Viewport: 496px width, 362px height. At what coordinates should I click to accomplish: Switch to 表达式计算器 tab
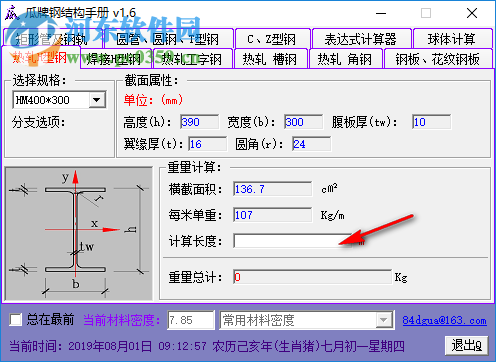pyautogui.click(x=362, y=39)
